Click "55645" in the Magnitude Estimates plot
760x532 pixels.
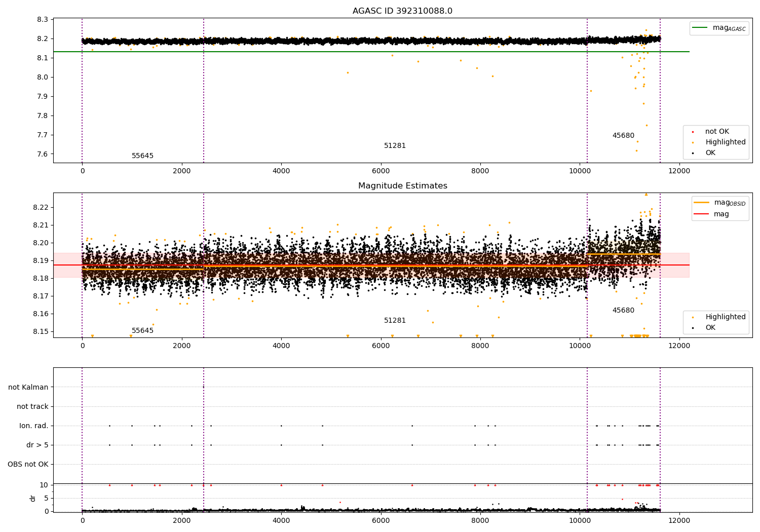pyautogui.click(x=142, y=331)
